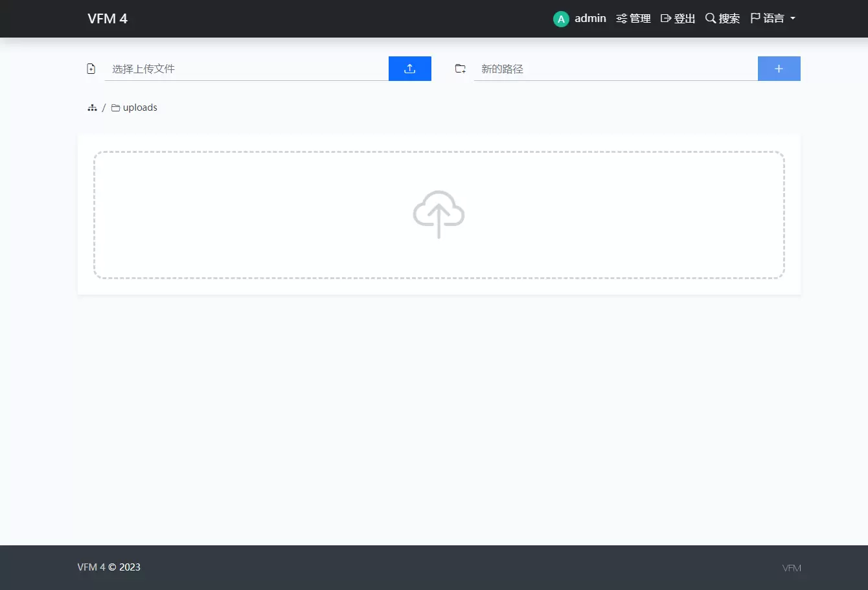Log out using 登出

point(678,18)
